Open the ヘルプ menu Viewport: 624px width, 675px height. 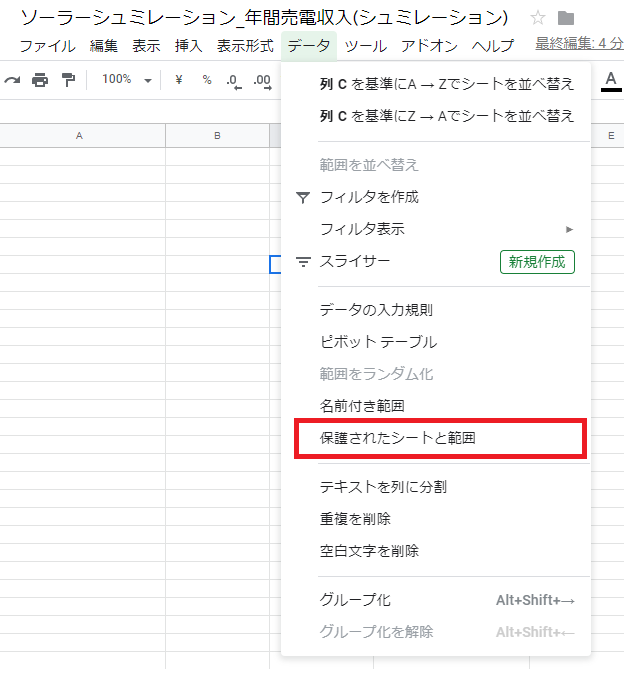pyautogui.click(x=493, y=46)
